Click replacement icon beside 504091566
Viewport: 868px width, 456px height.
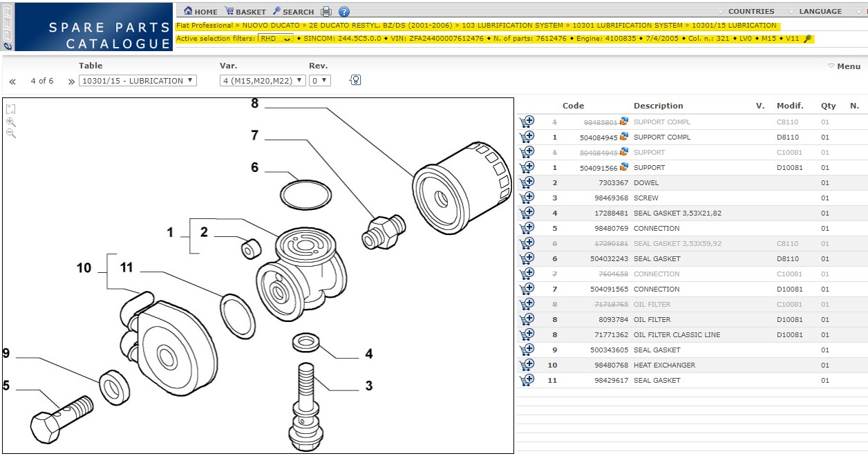(624, 167)
